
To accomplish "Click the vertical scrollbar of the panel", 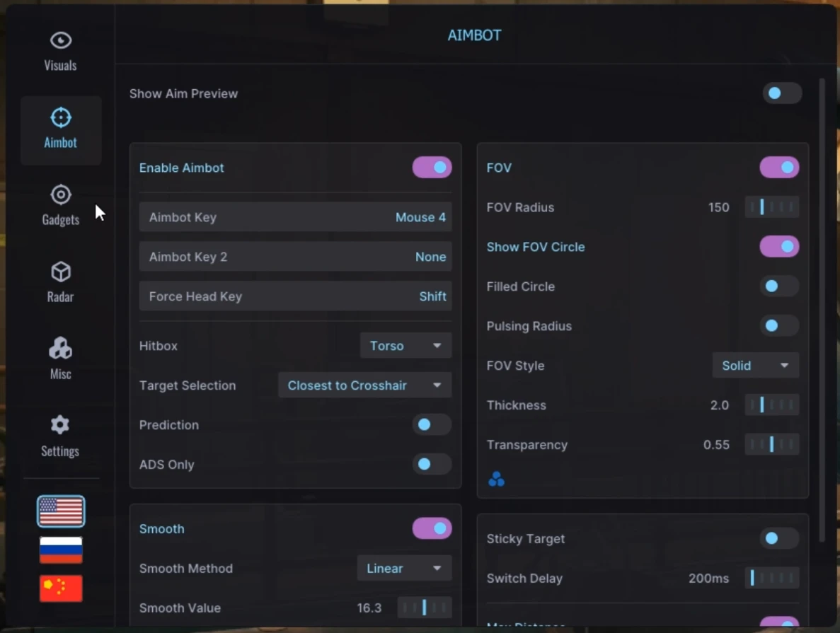I will (x=822, y=310).
